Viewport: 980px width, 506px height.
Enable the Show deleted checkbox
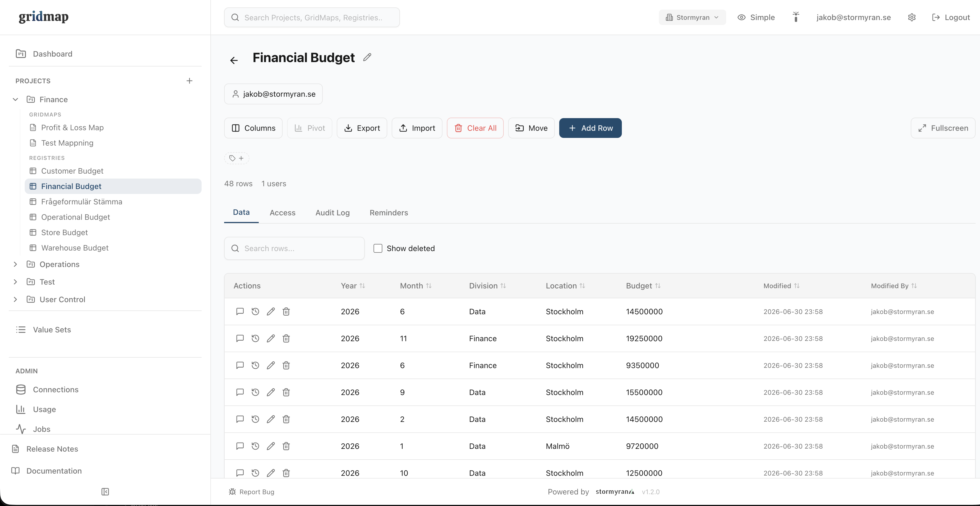point(378,248)
